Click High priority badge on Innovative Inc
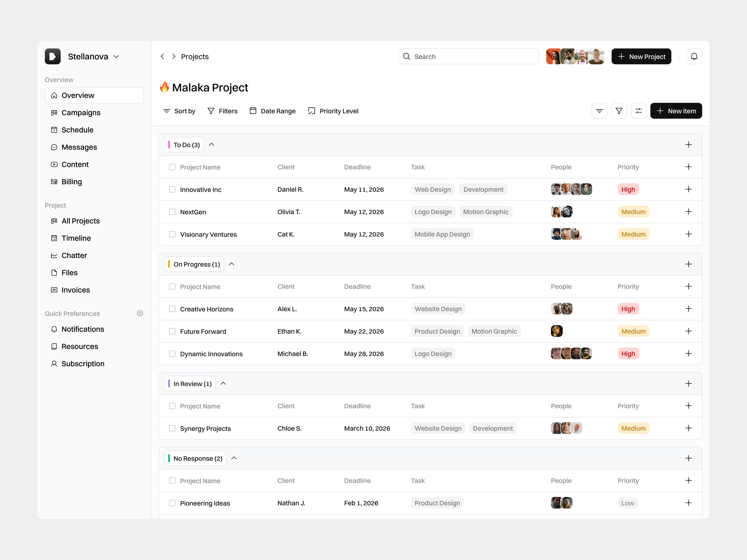The image size is (747, 560). (628, 189)
